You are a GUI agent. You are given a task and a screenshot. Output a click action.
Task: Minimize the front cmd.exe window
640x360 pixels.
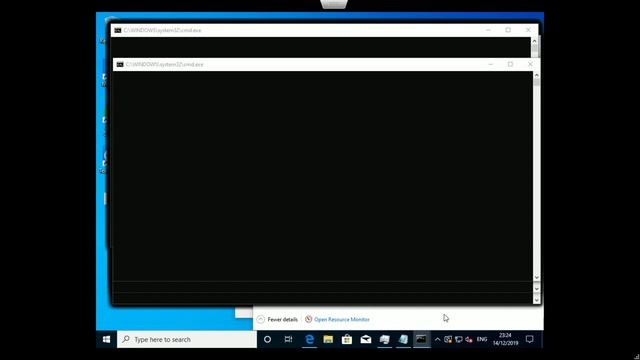[x=491, y=64]
